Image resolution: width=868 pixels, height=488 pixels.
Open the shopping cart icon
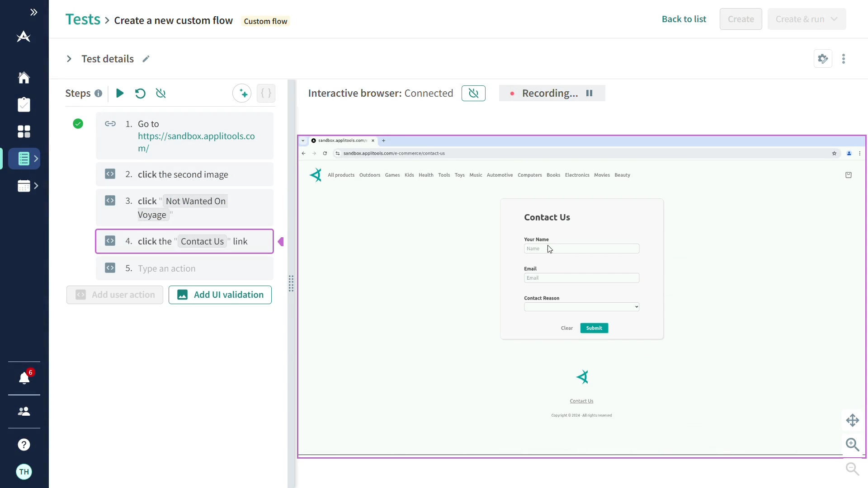coord(849,175)
